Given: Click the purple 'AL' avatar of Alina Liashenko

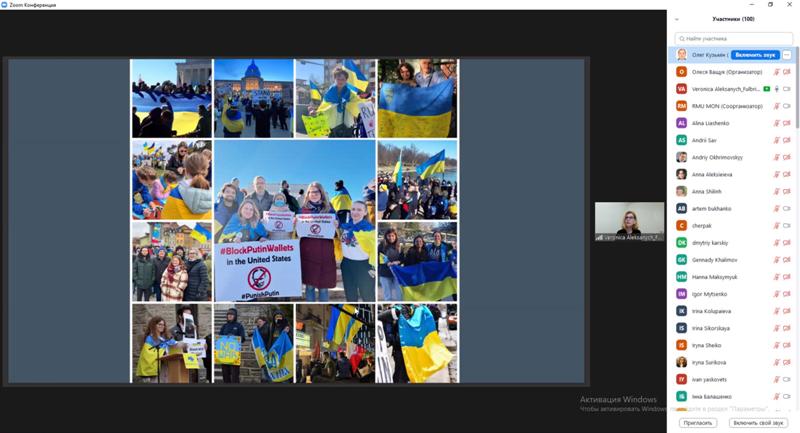Looking at the screenshot, I should tap(682, 123).
